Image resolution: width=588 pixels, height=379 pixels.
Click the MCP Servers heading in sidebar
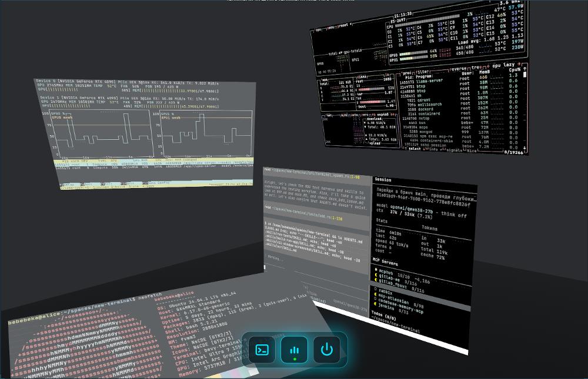click(x=385, y=261)
